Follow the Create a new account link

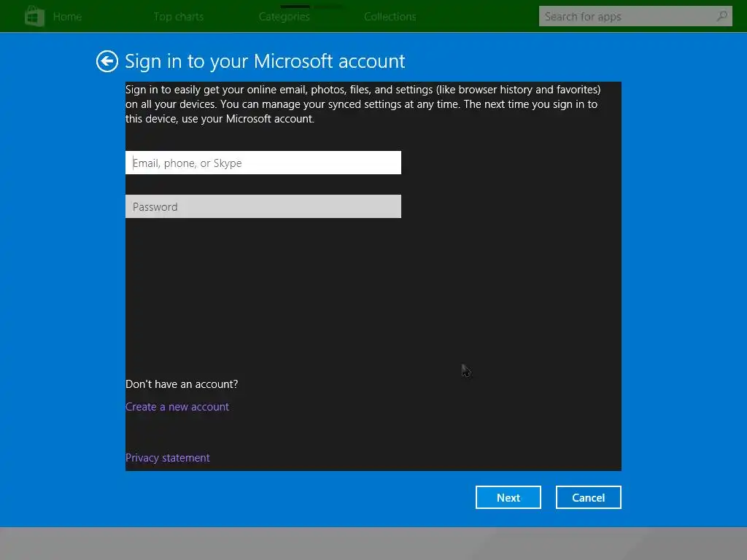click(177, 407)
